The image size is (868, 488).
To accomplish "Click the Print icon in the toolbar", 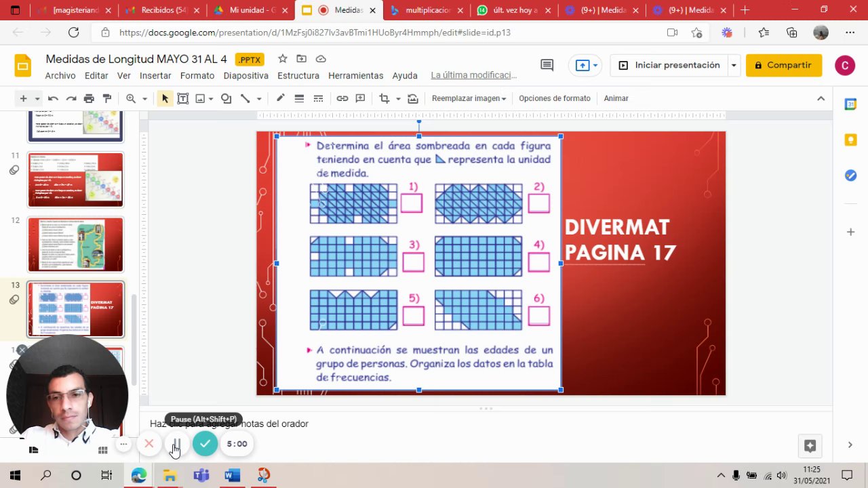I will tap(89, 98).
